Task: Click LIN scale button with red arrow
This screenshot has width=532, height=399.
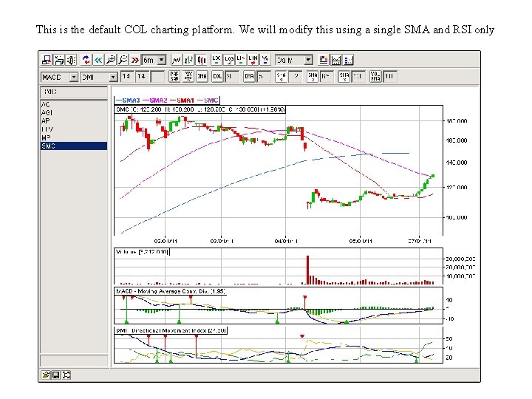Action: [253, 60]
